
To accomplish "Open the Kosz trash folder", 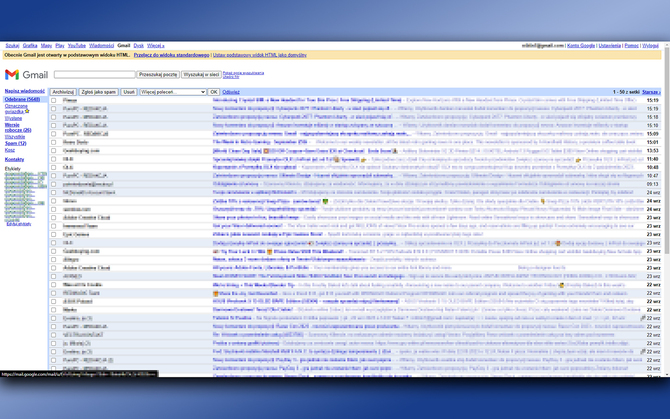I will point(10,150).
